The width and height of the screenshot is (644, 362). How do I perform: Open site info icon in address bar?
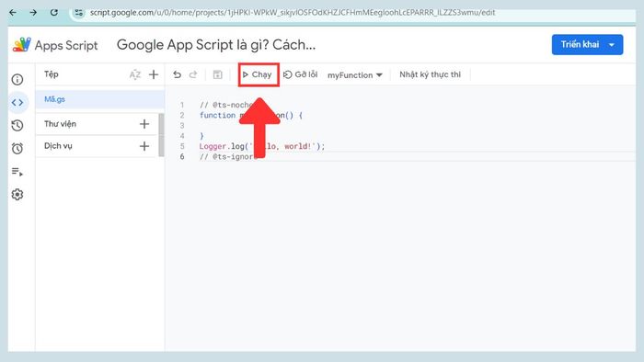tap(79, 13)
